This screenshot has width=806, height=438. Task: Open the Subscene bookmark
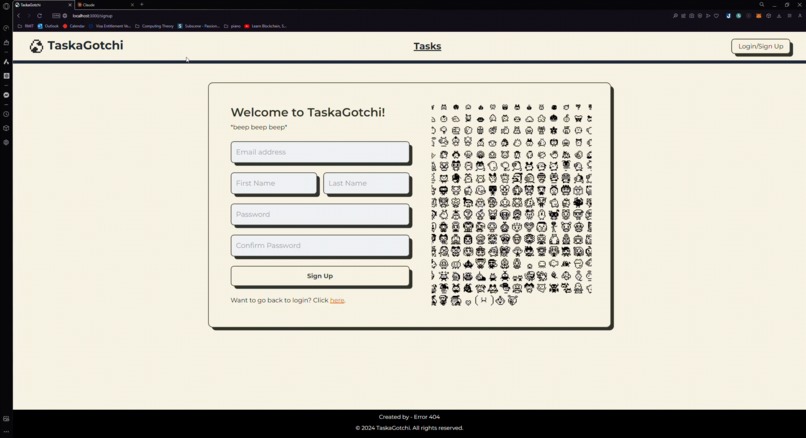pyautogui.click(x=199, y=26)
